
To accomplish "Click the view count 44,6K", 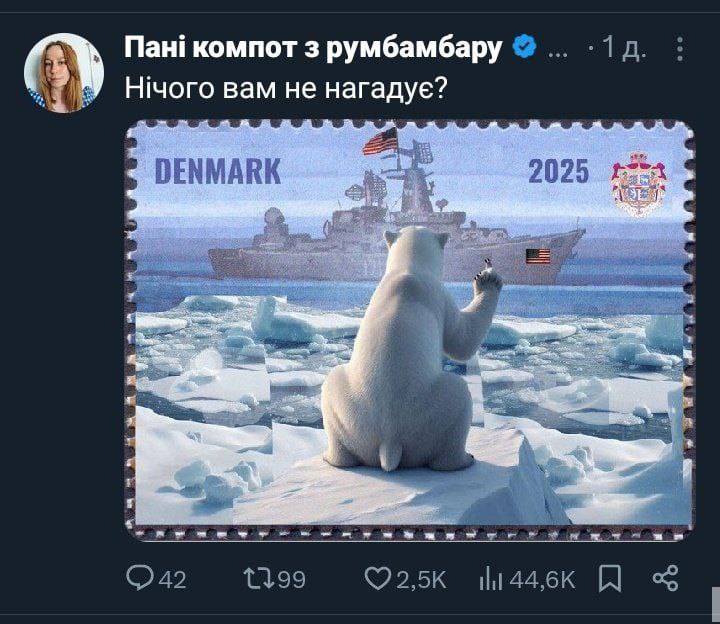I will pyautogui.click(x=543, y=579).
